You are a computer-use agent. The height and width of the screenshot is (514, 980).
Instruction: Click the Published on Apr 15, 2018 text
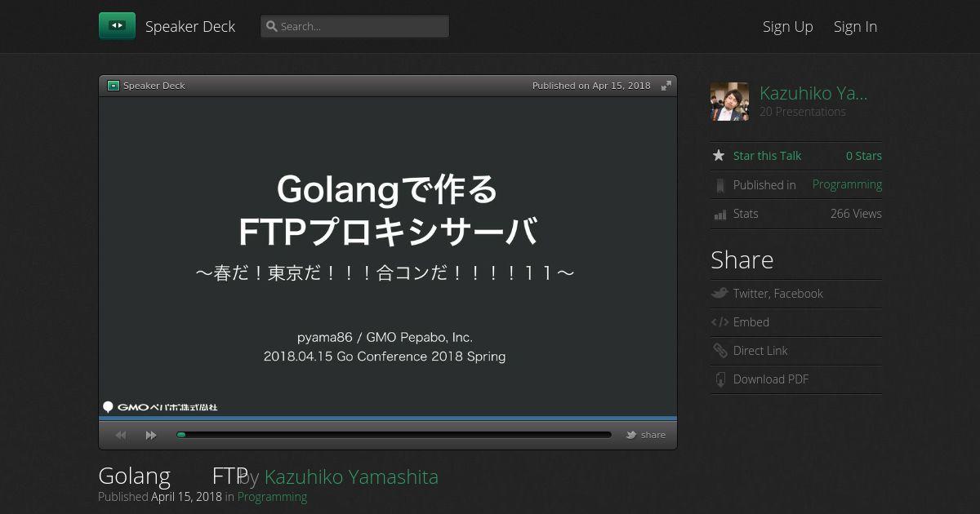coord(591,86)
